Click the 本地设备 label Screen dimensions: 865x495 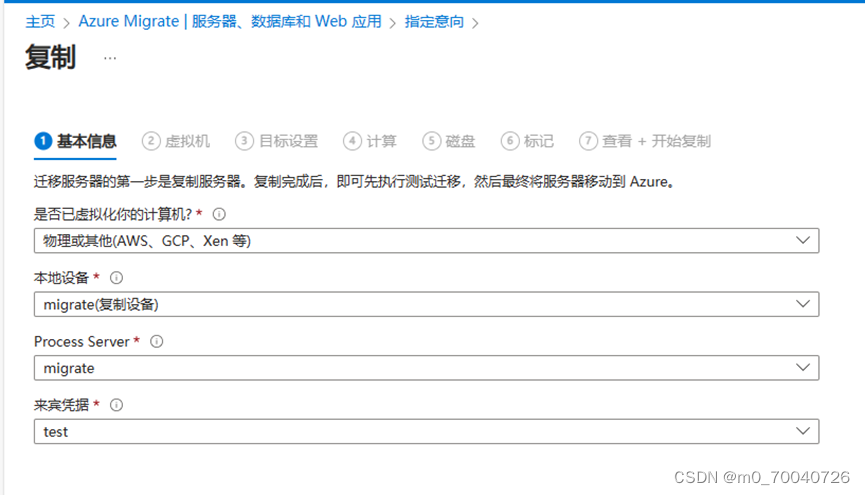click(61, 278)
